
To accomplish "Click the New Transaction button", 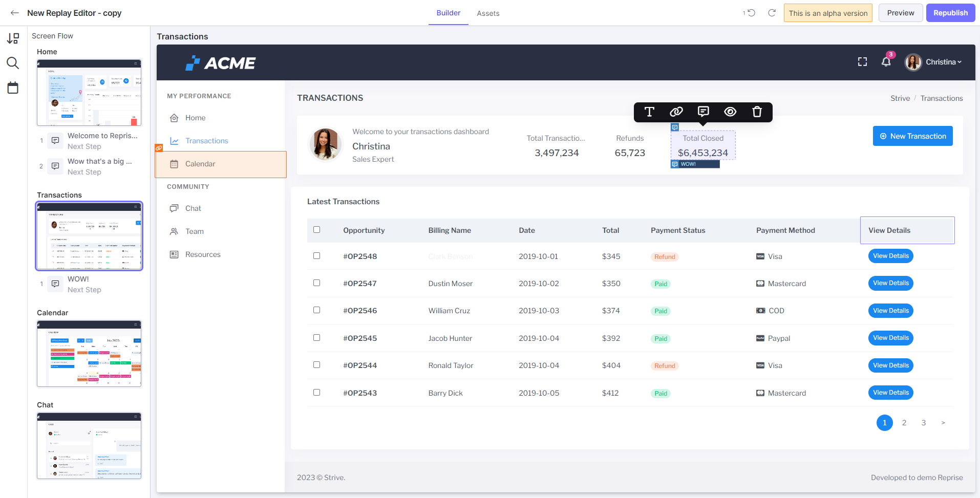I will pyautogui.click(x=912, y=136).
